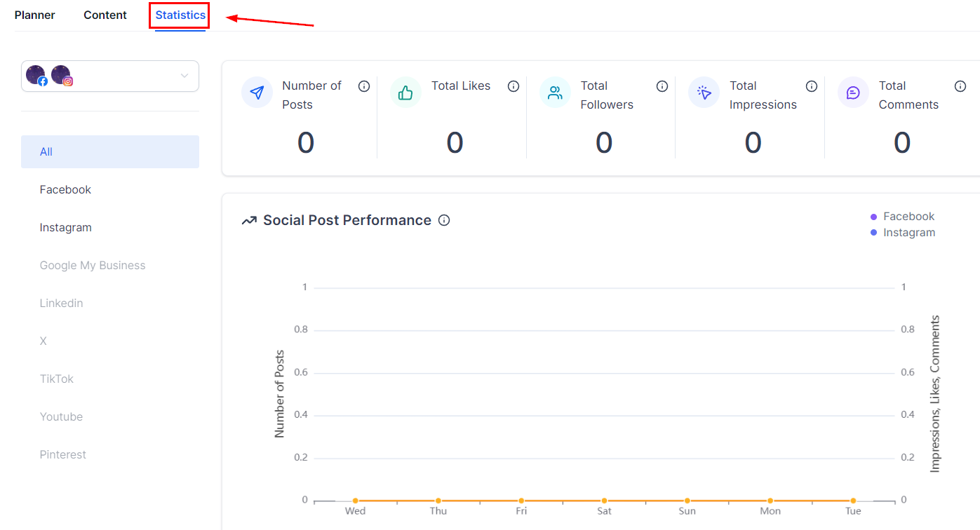
Task: Select Instagram in the platform list
Action: click(65, 228)
